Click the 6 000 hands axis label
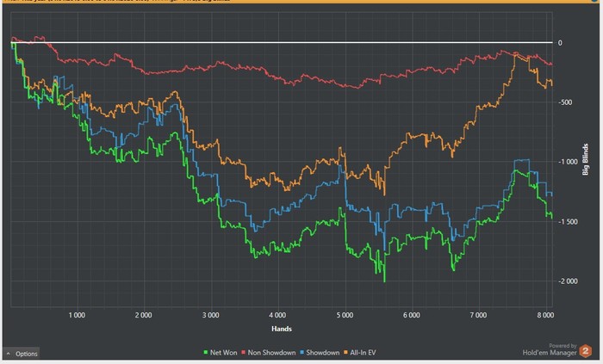 point(412,315)
